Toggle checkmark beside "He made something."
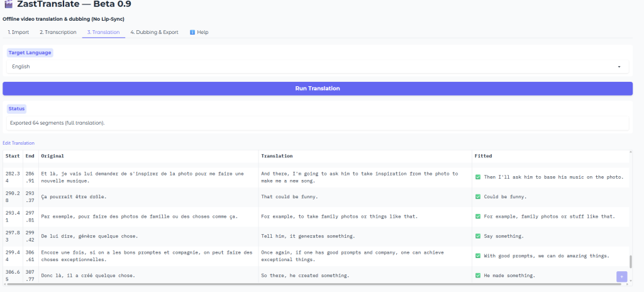The width and height of the screenshot is (644, 292). point(479,276)
